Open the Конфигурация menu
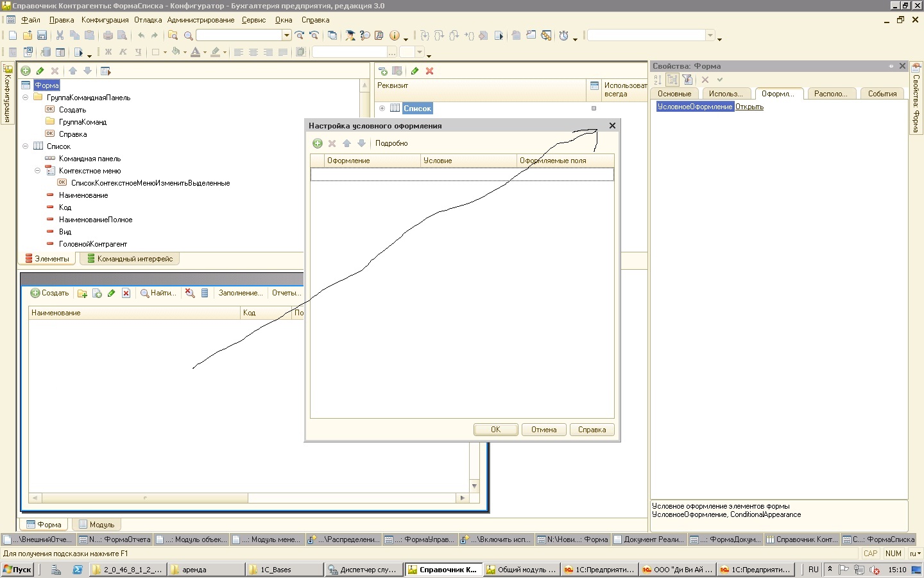Image resolution: width=924 pixels, height=578 pixels. click(105, 20)
